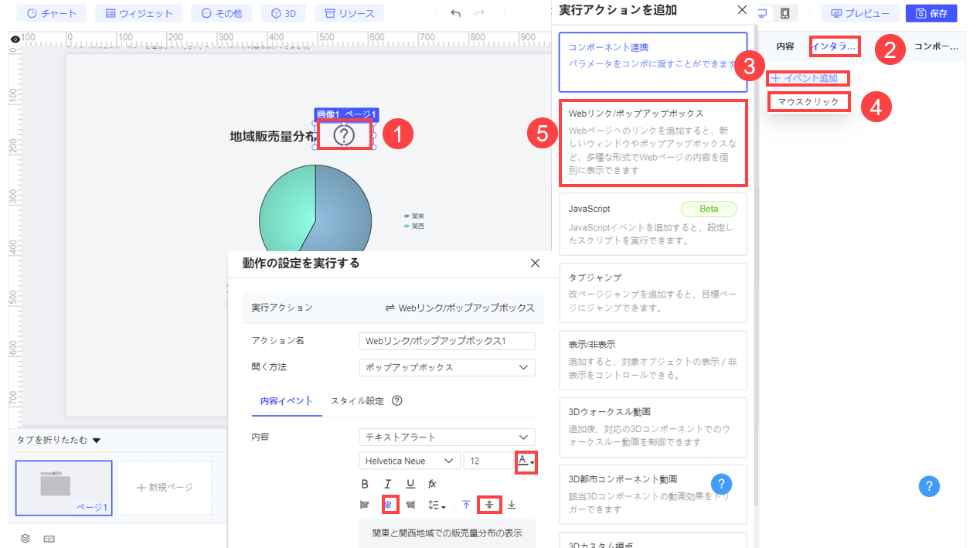Click the keyboard shortcuts icon at bottom
The height and width of the screenshot is (548, 980).
click(49, 538)
